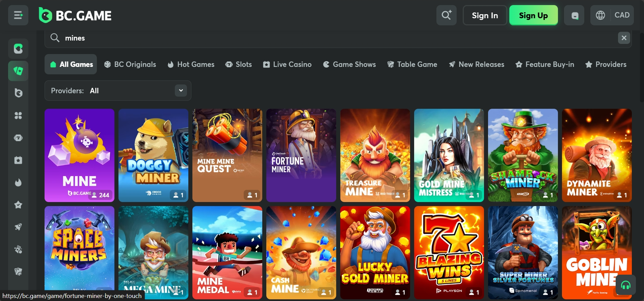The width and height of the screenshot is (644, 301).
Task: Open the Fortune Miner game thumbnail
Action: tap(301, 155)
